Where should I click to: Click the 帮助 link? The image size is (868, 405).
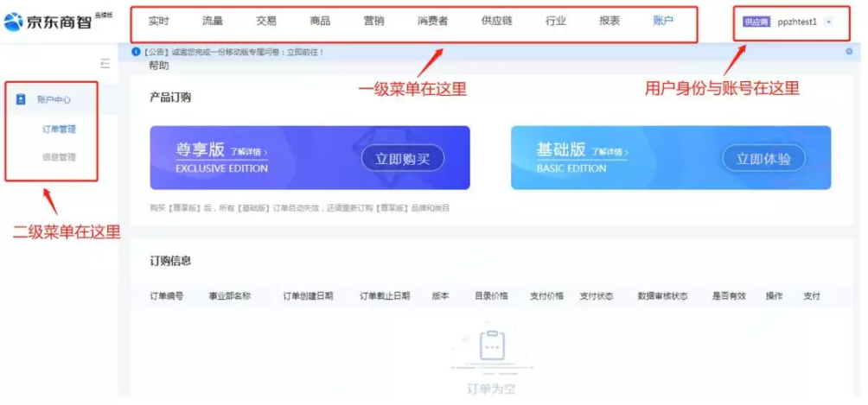coord(159,66)
